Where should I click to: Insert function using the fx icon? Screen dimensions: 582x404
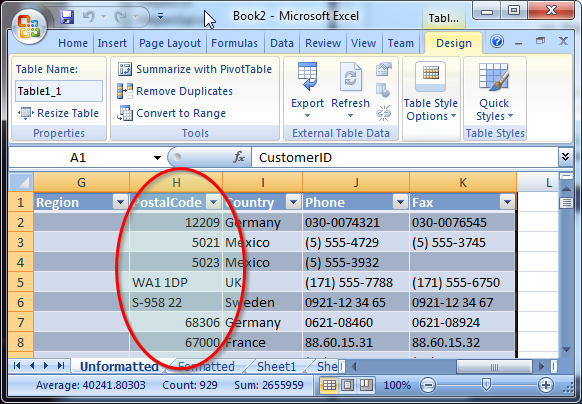pos(239,157)
